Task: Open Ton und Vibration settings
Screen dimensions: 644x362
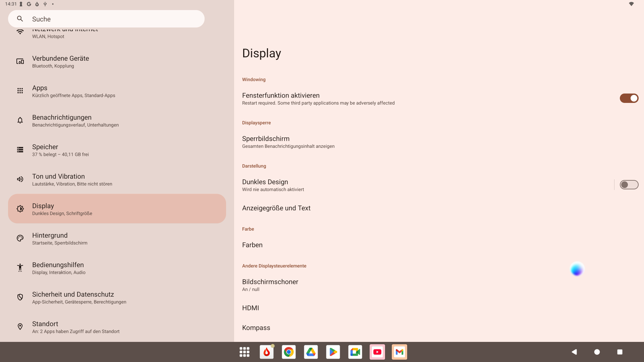Action: point(117,179)
